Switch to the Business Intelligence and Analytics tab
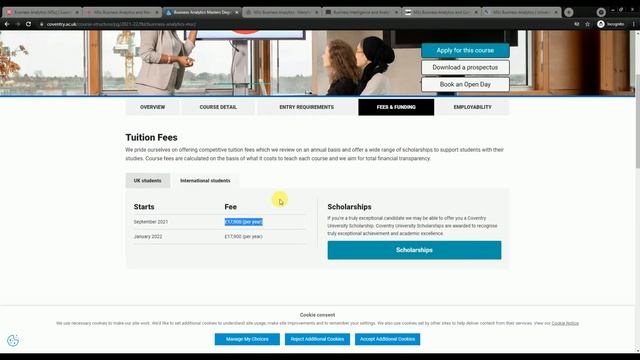The image size is (640, 360). click(x=361, y=12)
